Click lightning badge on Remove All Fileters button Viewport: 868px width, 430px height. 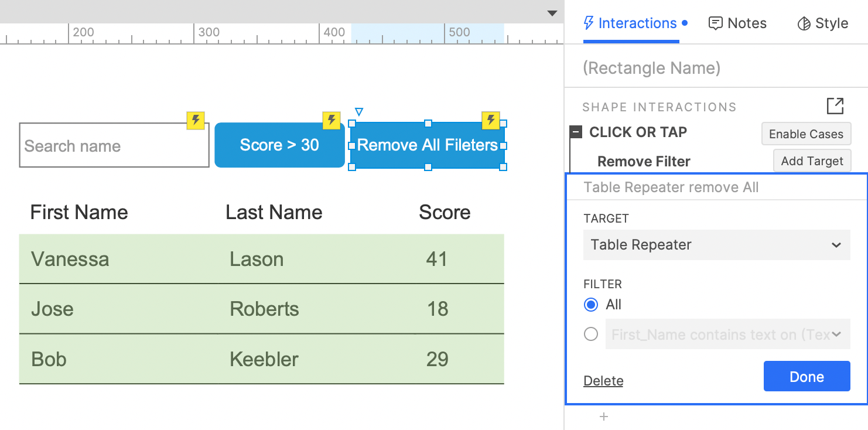click(x=491, y=121)
